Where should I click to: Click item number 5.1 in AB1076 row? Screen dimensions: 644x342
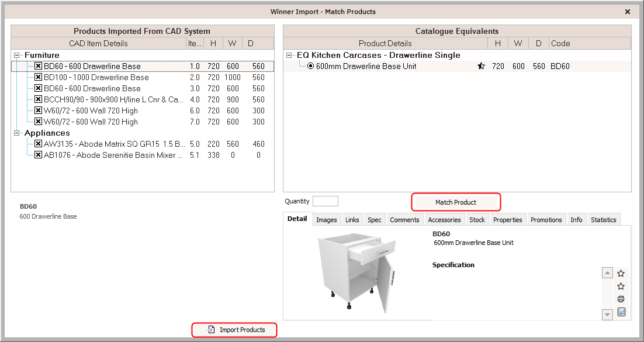(194, 155)
